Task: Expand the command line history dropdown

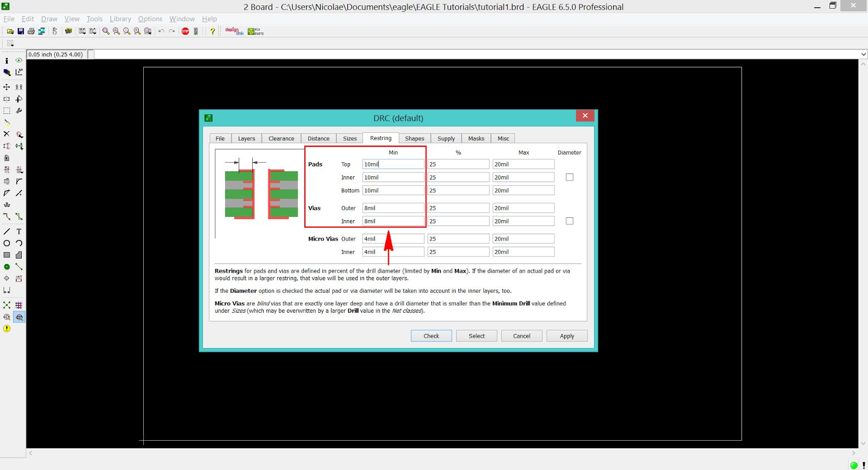Action: (863, 54)
